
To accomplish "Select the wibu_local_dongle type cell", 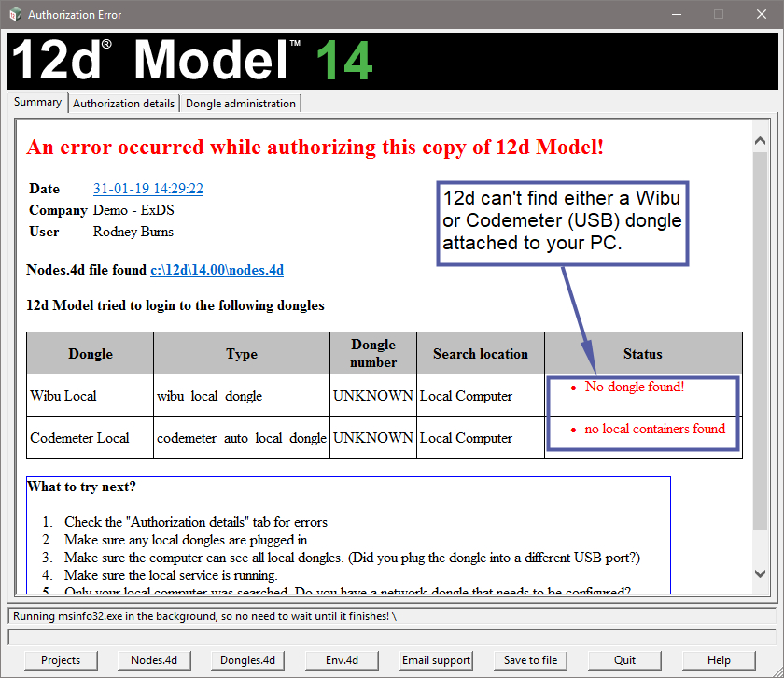I will tap(242, 395).
